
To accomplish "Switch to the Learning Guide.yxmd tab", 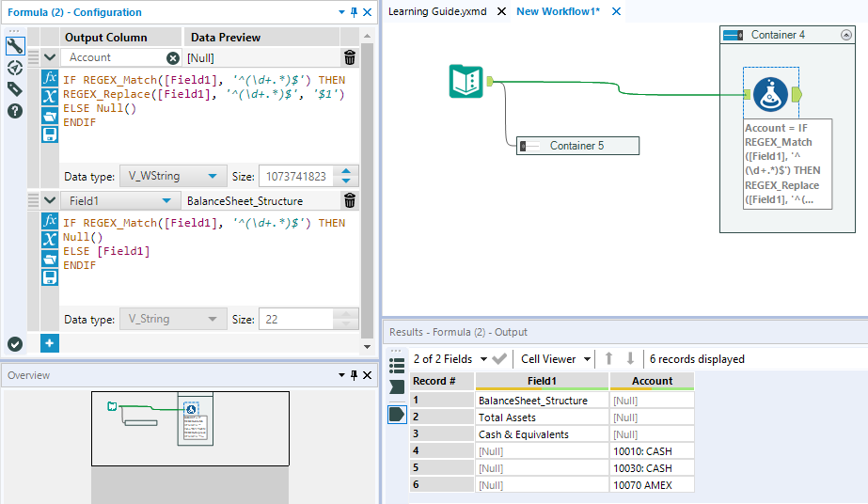I will click(437, 11).
